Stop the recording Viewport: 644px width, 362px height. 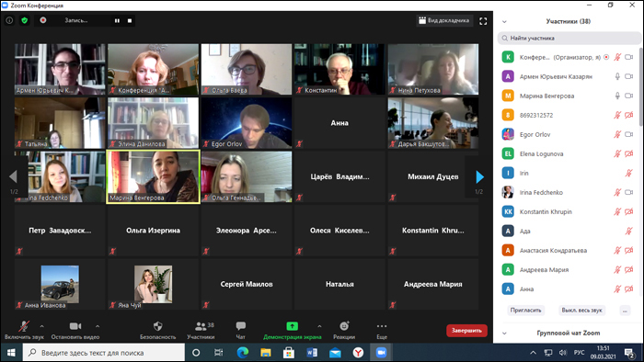[x=130, y=20]
